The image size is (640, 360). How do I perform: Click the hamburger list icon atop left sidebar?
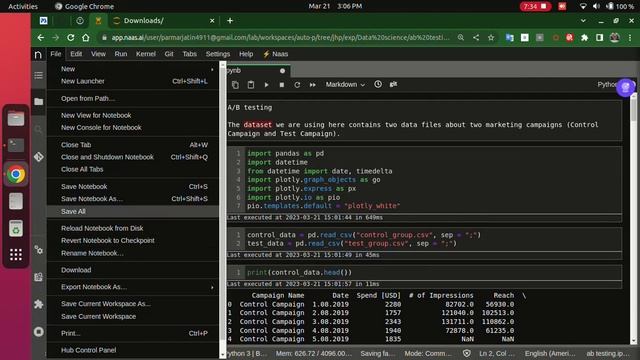pos(38,76)
